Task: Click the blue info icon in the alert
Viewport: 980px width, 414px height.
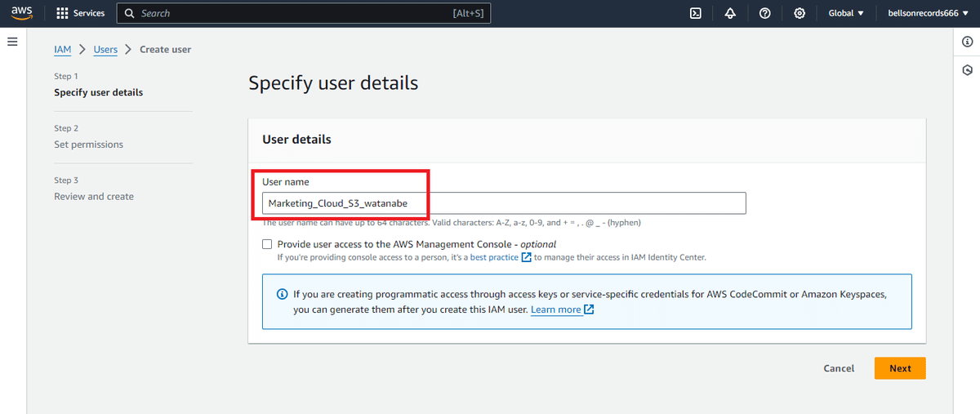Action: pyautogui.click(x=282, y=294)
